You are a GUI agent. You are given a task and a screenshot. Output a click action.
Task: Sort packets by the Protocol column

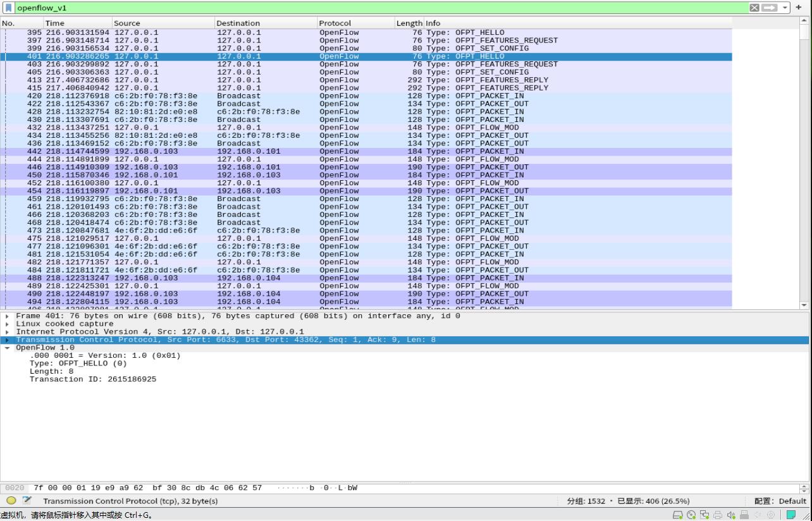point(335,23)
